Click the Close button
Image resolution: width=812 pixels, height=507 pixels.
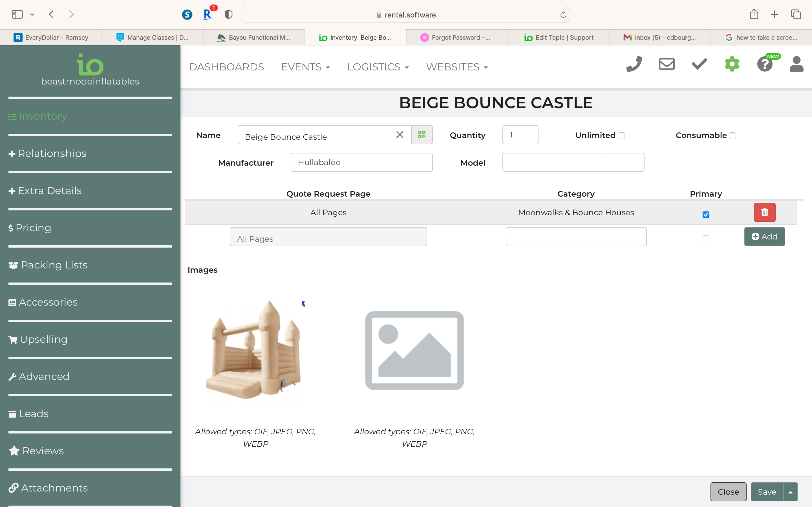pyautogui.click(x=728, y=492)
